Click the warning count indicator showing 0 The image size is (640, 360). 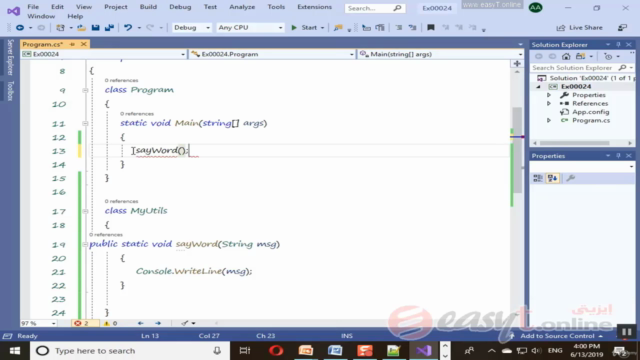110,323
